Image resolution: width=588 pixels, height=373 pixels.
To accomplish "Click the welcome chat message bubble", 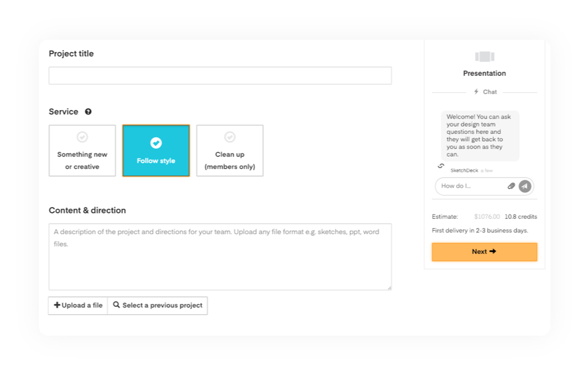I will tap(480, 136).
